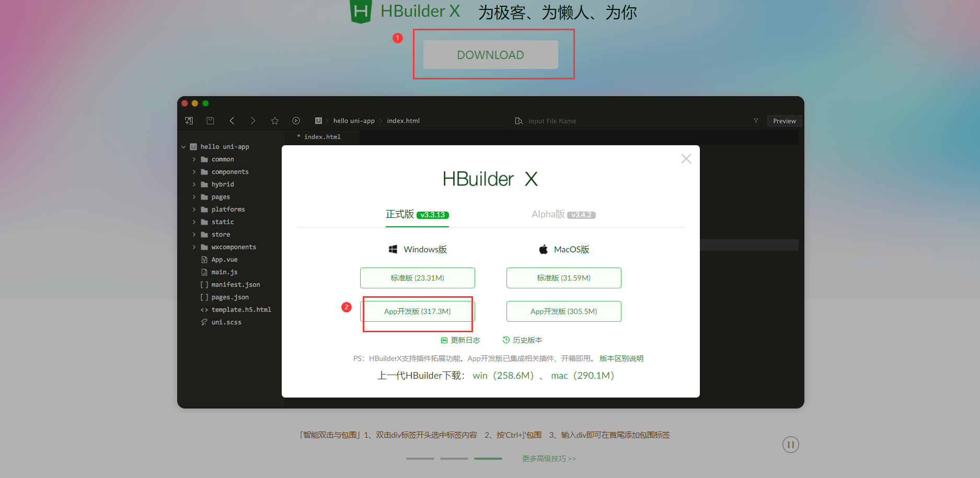Viewport: 980px width, 478px height.
Task: Expand the hybrid folder
Action: [x=194, y=184]
